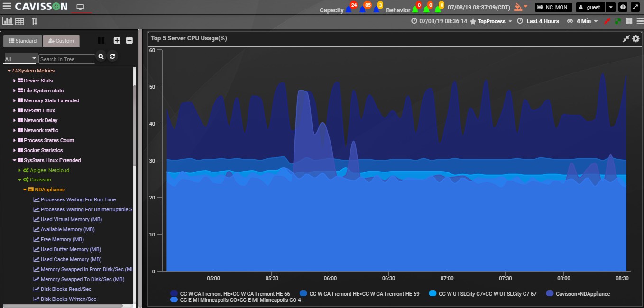The width and height of the screenshot is (644, 308).
Task: Toggle CC-W-CA-Fremont-HE-66 series in legend
Action: tap(230, 294)
